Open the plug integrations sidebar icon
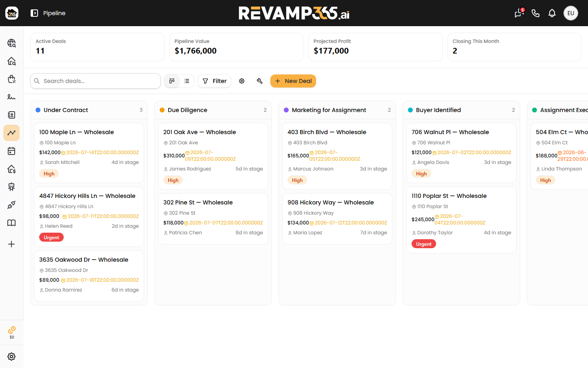The height and width of the screenshot is (368, 588). (11, 205)
